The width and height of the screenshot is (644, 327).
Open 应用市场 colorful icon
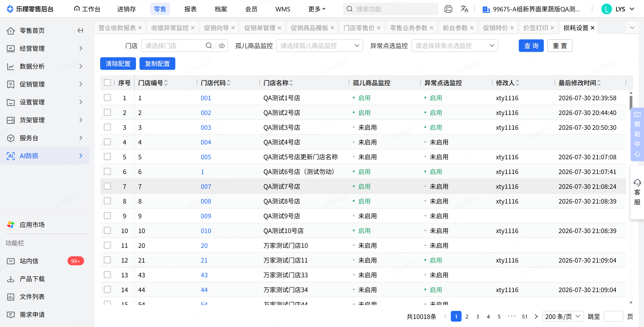coord(11,225)
